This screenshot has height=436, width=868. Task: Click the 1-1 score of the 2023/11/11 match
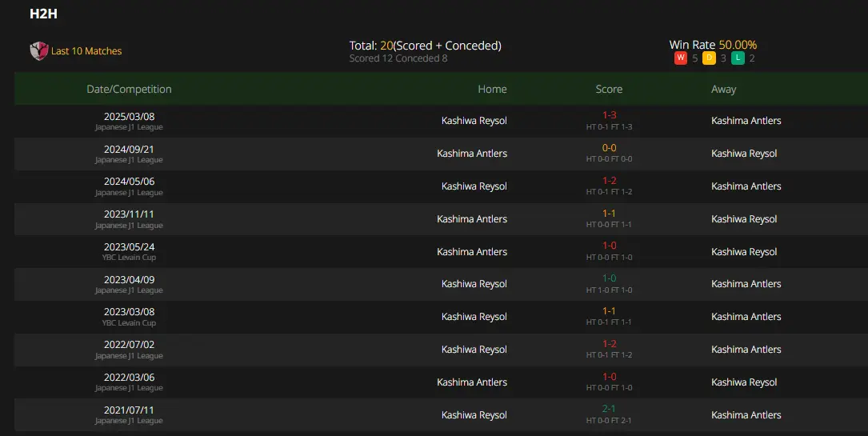[609, 213]
